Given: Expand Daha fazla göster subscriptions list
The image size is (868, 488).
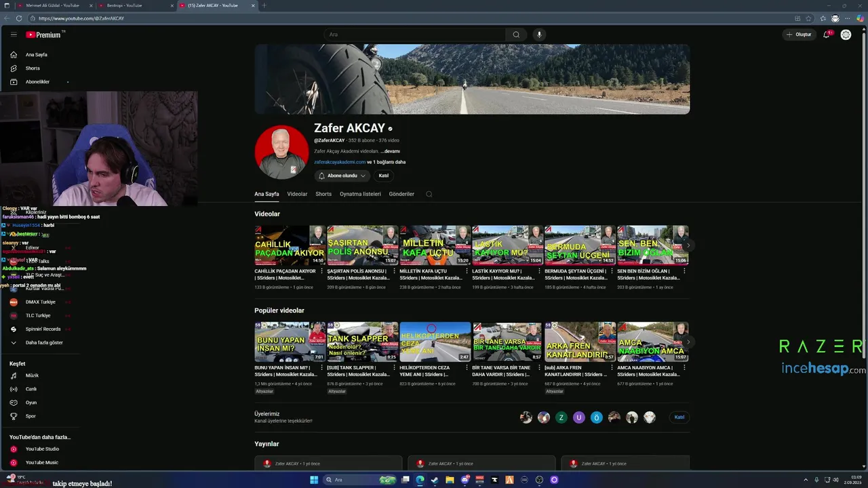Looking at the screenshot, I should click(43, 343).
